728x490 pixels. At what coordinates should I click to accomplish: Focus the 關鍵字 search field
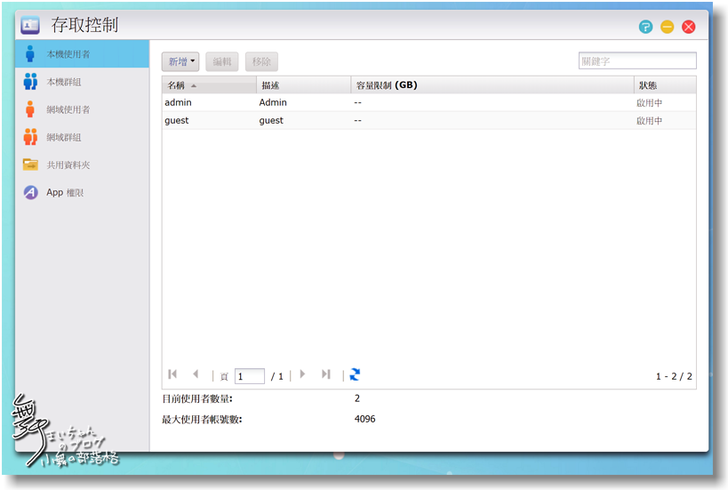pos(637,61)
